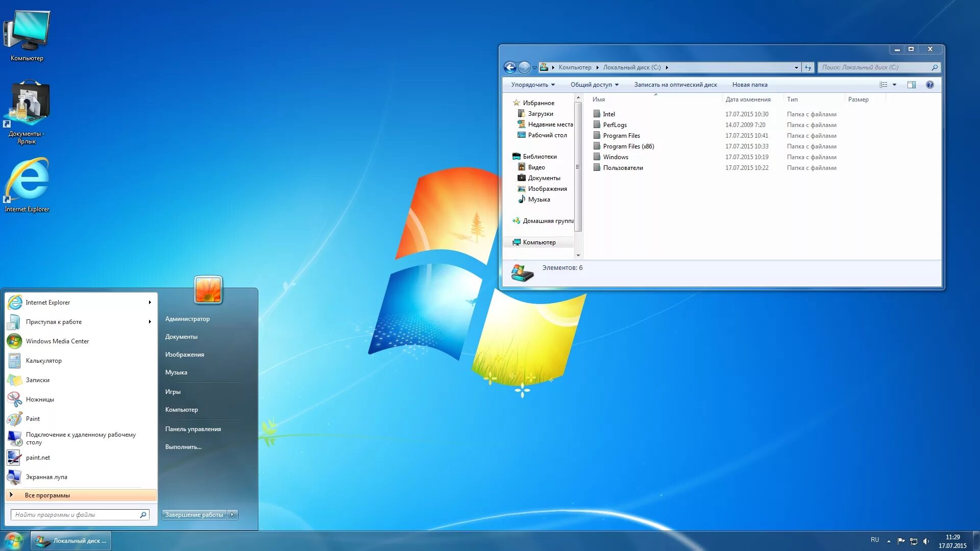This screenshot has height=551, width=980.
Task: Click the Start menu search field
Action: (x=77, y=515)
